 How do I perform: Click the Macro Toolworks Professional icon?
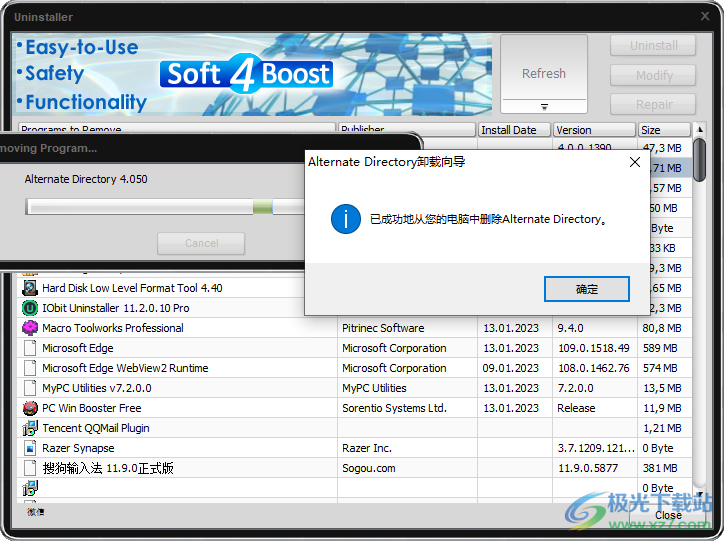pyautogui.click(x=30, y=328)
